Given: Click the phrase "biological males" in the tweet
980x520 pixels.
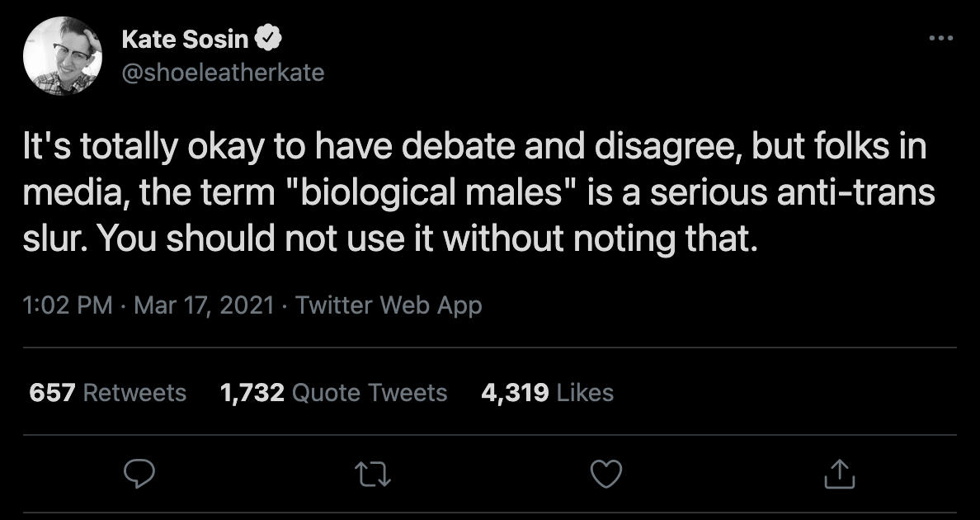Looking at the screenshot, I should coord(444,193).
